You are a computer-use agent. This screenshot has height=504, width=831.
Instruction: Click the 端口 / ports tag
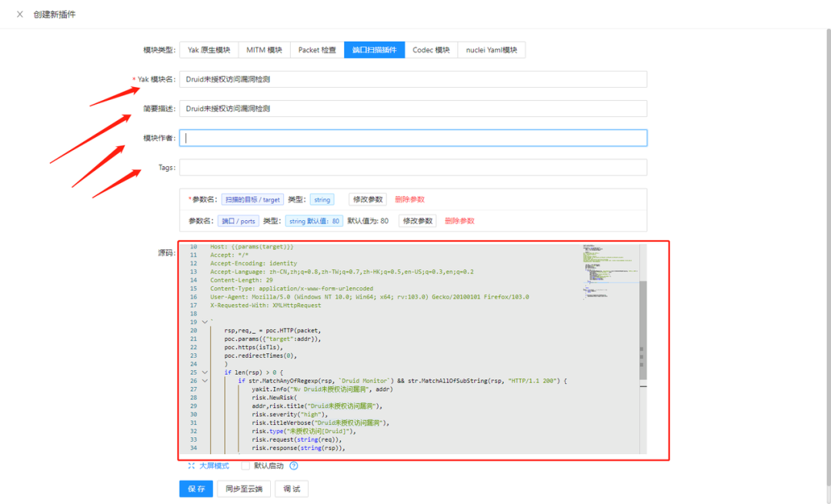(239, 221)
